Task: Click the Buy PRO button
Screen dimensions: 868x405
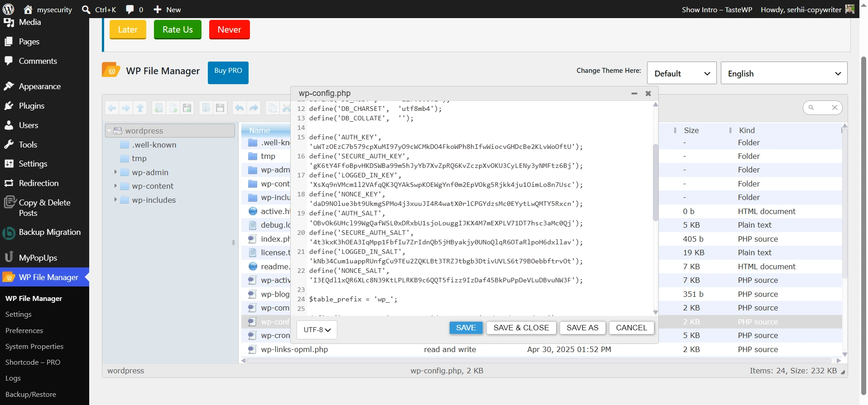Action: coord(228,72)
